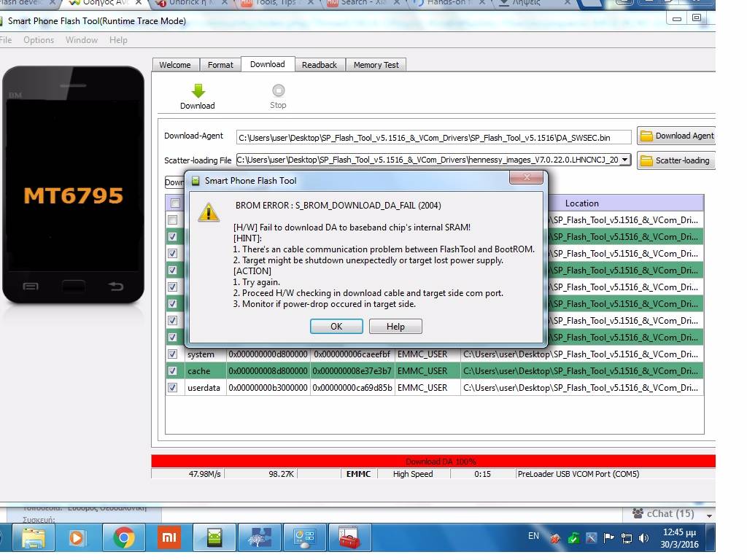Switch to the Readback tab

pyautogui.click(x=320, y=65)
